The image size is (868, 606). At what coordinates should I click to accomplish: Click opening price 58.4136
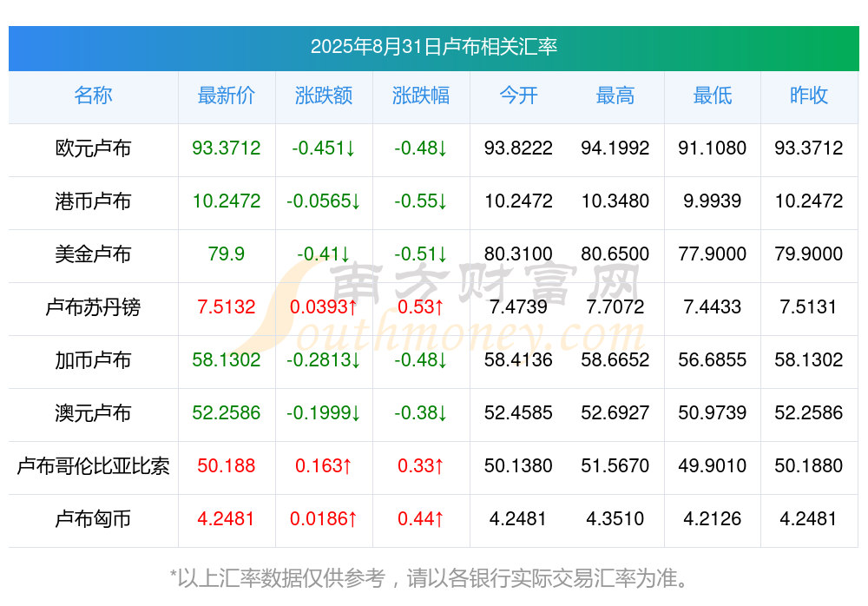pyautogui.click(x=518, y=360)
